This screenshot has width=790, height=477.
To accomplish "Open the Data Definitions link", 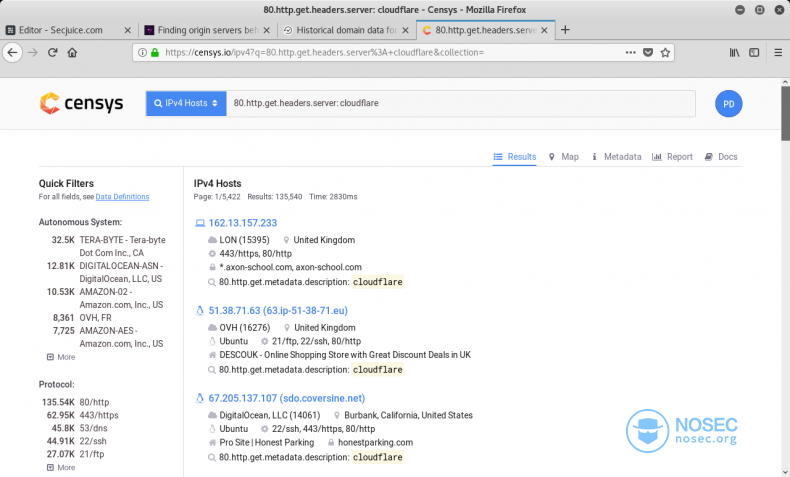I will click(122, 196).
